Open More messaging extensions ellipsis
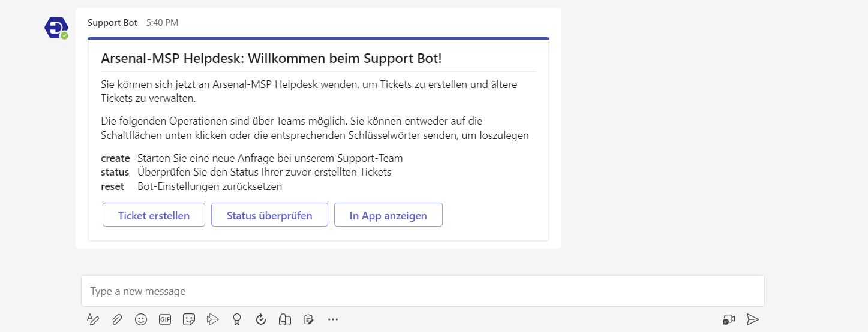 pos(333,319)
